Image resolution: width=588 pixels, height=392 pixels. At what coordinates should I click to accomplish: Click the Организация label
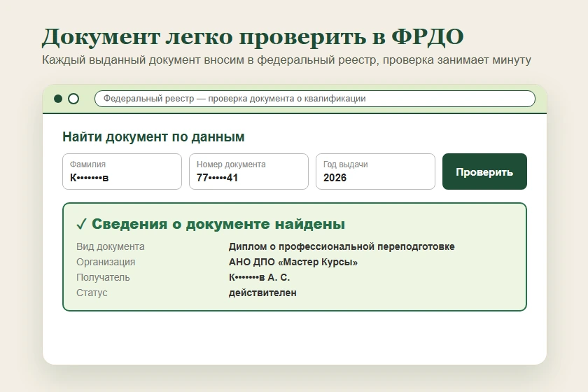click(x=106, y=262)
